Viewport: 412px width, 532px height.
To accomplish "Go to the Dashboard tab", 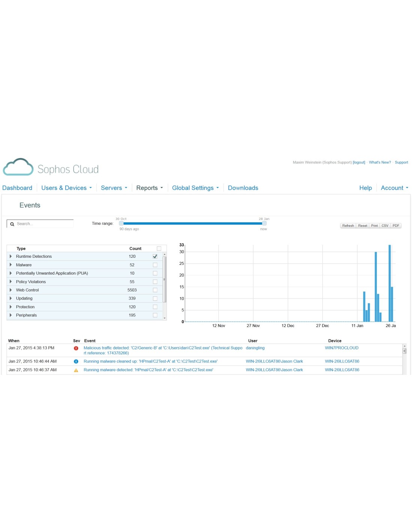I will pos(17,188).
